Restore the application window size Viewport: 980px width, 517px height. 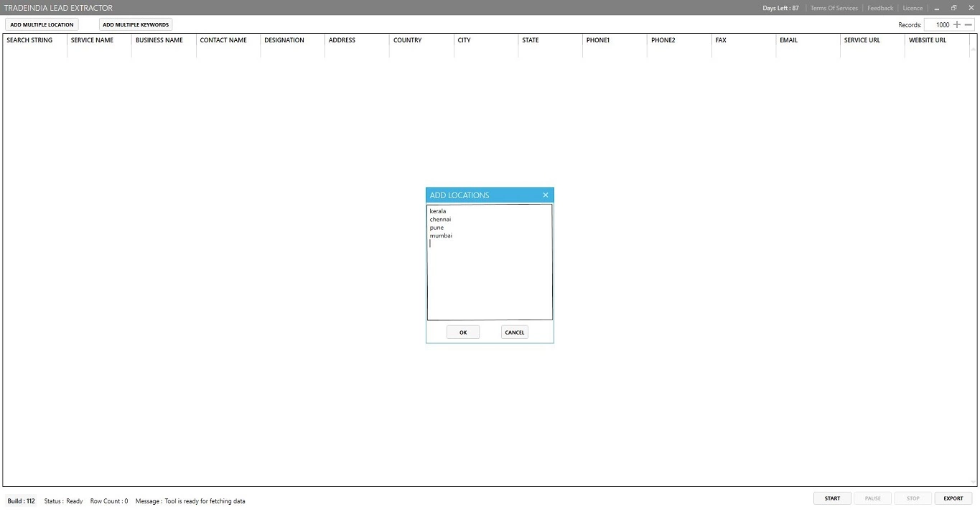coord(953,8)
